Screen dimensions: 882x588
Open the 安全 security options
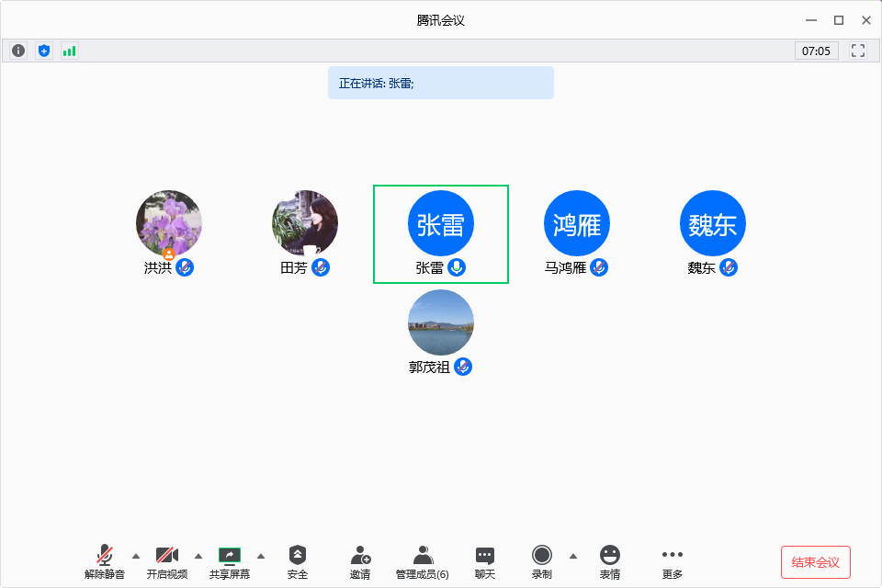tap(298, 560)
